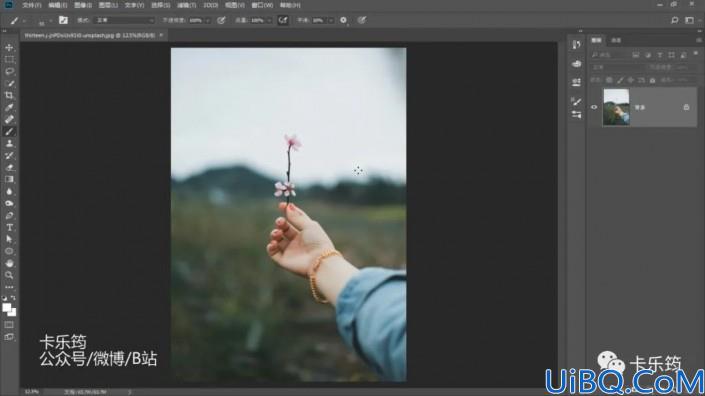Open smoothing options gear
The image size is (705, 396).
point(344,20)
